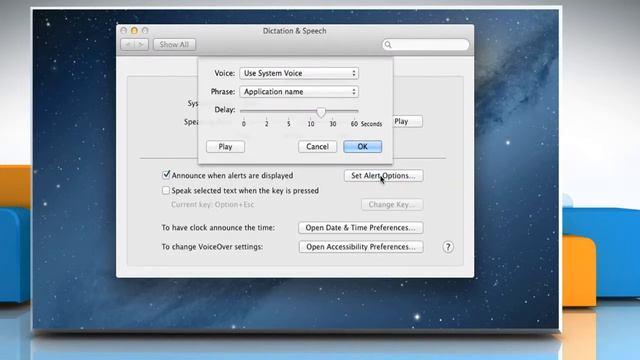Click the Play button beside speaking rate
This screenshot has width=640, height=360.
click(407, 122)
